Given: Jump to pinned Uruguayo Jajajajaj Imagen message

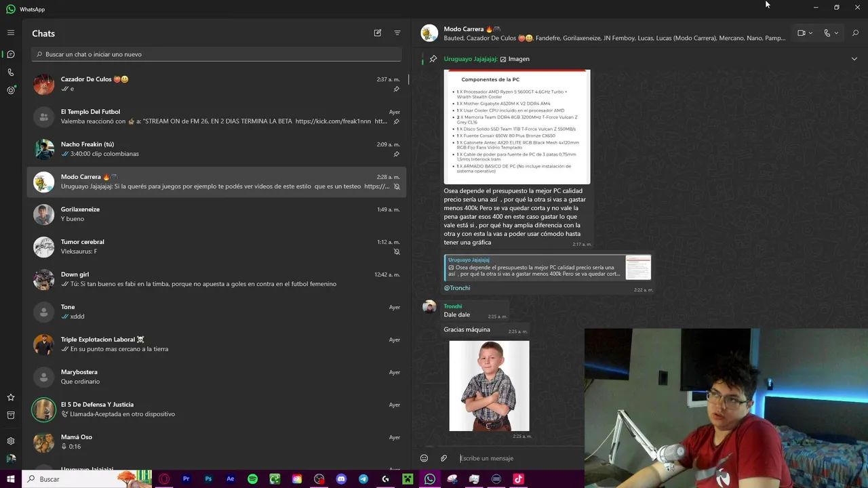Looking at the screenshot, I should click(486, 59).
